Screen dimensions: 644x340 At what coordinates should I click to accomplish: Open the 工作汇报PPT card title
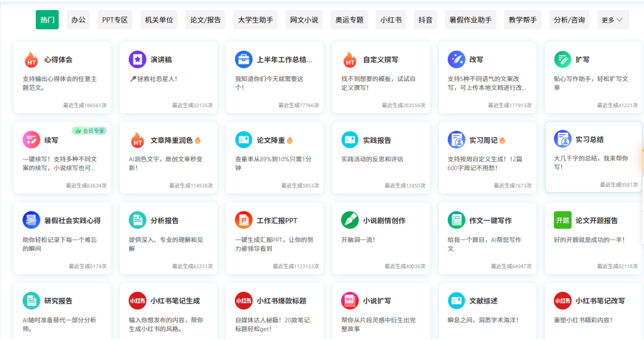pos(277,221)
